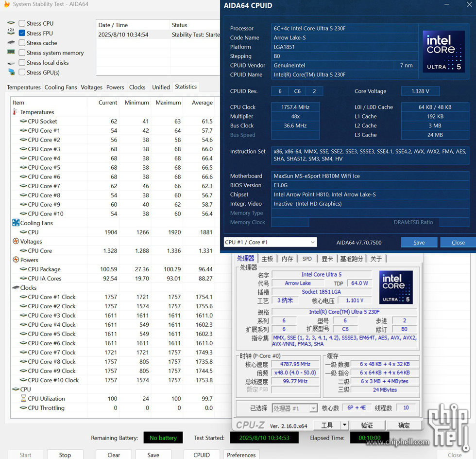476x459 pixels.
Task: Click the CPU Core #10 temperature row icon
Action: pyautogui.click(x=23, y=213)
